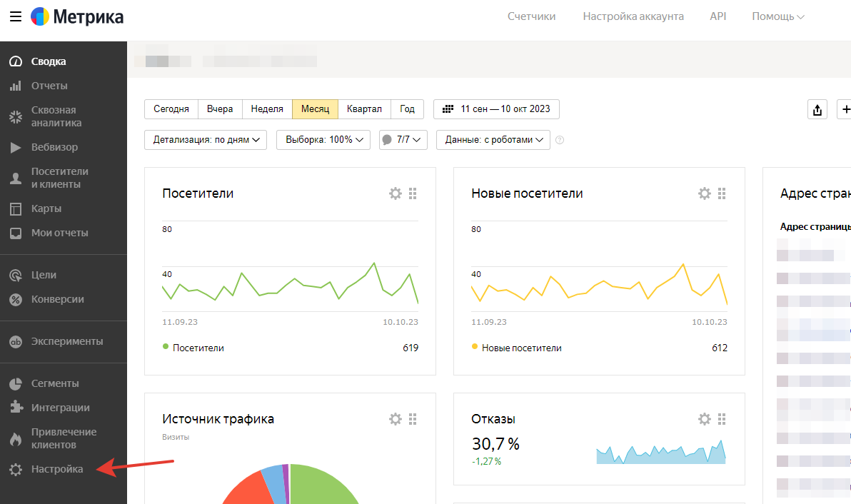Click the export share icon button

tap(817, 109)
